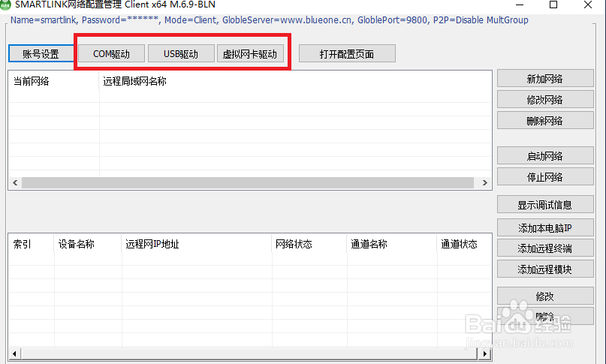Close the SMARTLINK window
The height and width of the screenshot is (364, 606).
(588, 5)
